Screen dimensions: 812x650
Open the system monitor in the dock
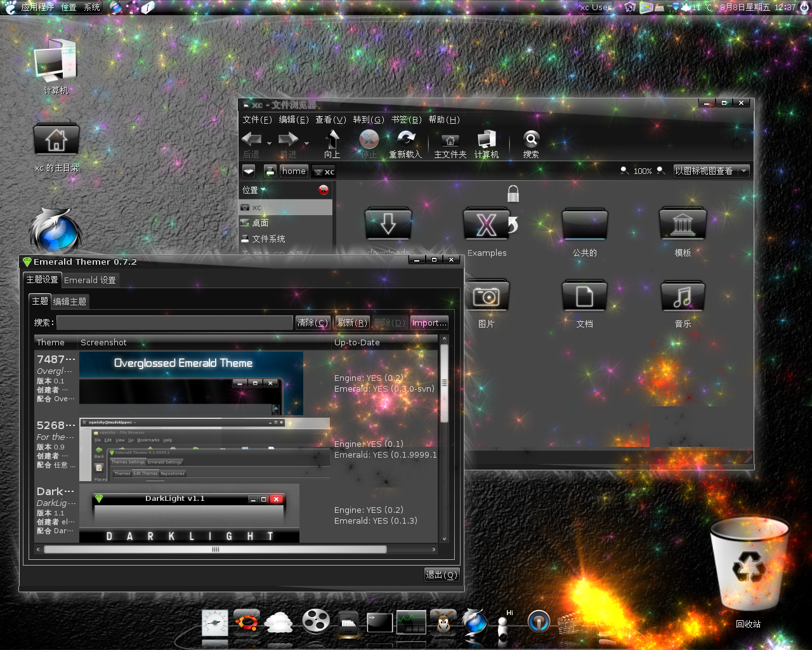click(411, 623)
